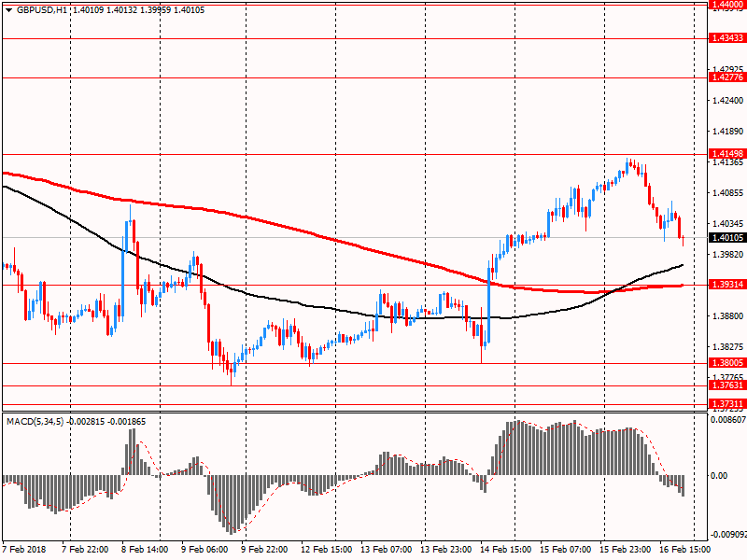Click the 7 Feb 22:00 time label
The height and width of the screenshot is (560, 747).
pyautogui.click(x=85, y=550)
